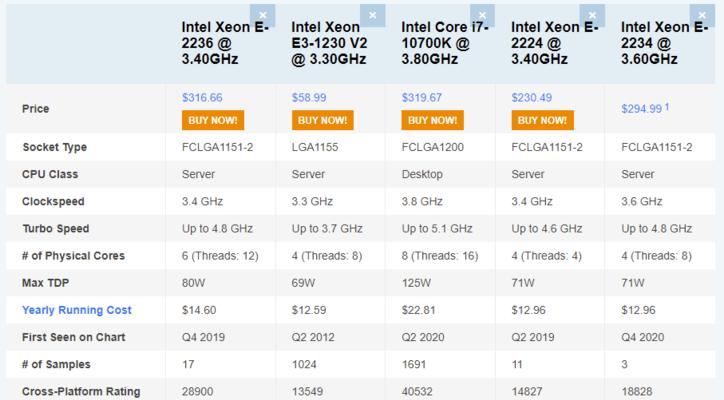Open the $294.99 price link
The image size is (724, 400).
(x=642, y=109)
